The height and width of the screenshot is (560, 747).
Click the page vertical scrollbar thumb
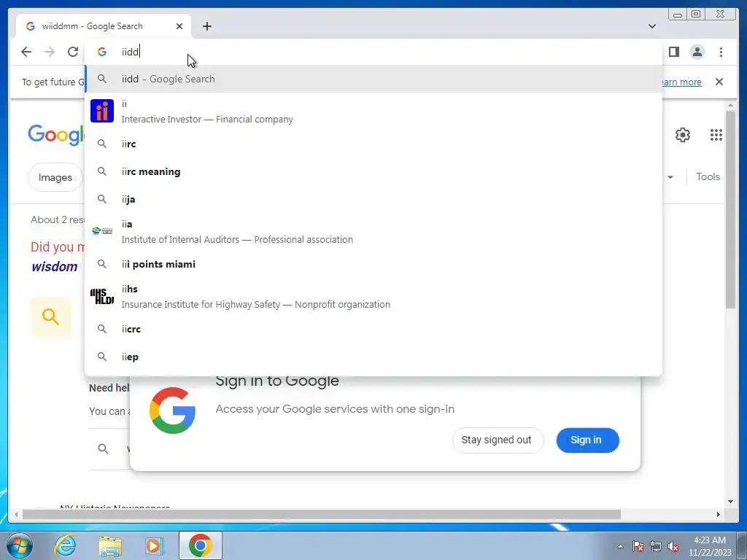pos(731,209)
